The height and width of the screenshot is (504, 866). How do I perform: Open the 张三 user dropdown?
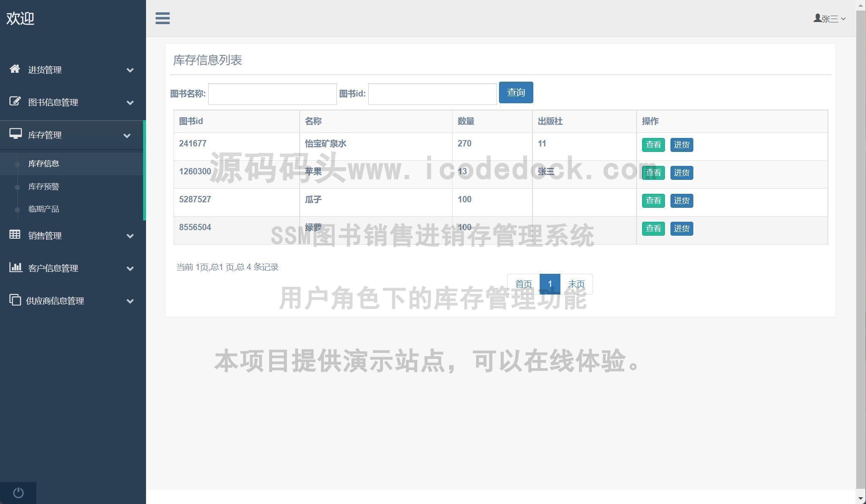(x=830, y=19)
